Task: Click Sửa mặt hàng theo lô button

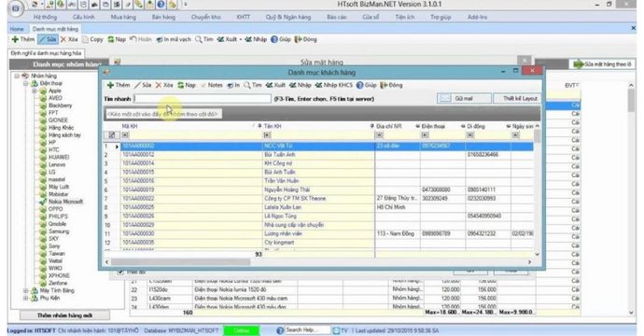Action: pyautogui.click(x=603, y=64)
